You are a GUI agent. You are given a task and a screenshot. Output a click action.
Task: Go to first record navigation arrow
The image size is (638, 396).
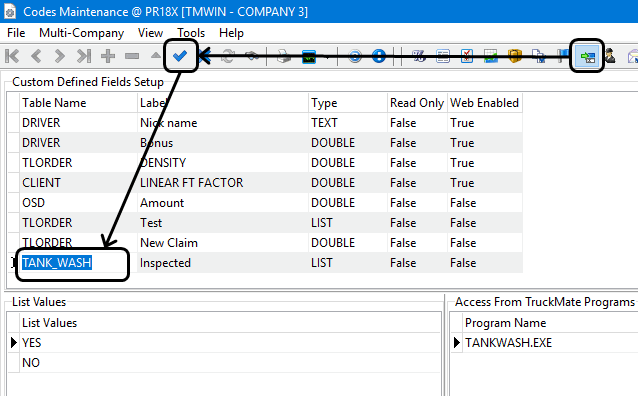(12, 56)
